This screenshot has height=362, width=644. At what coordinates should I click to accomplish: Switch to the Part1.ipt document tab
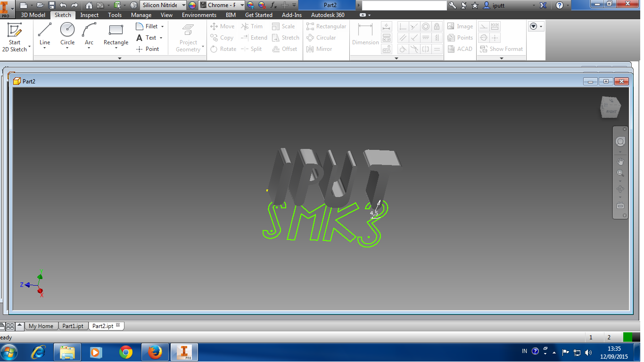pyautogui.click(x=73, y=326)
